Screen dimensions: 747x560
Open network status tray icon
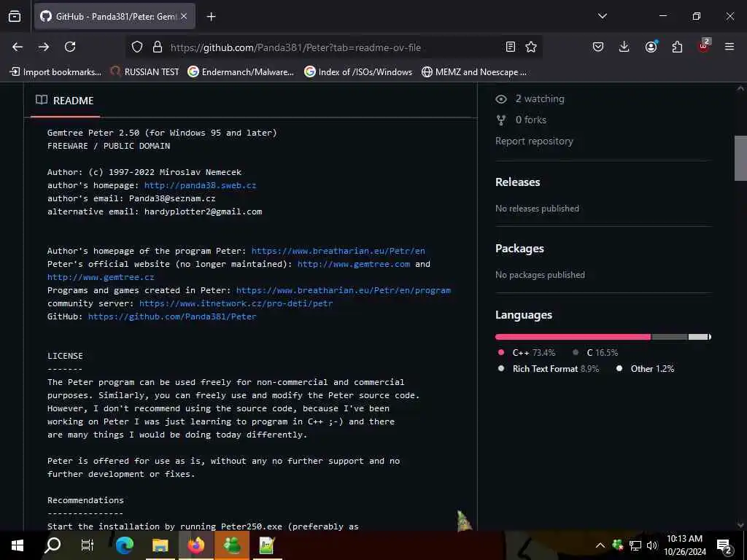pos(635,545)
